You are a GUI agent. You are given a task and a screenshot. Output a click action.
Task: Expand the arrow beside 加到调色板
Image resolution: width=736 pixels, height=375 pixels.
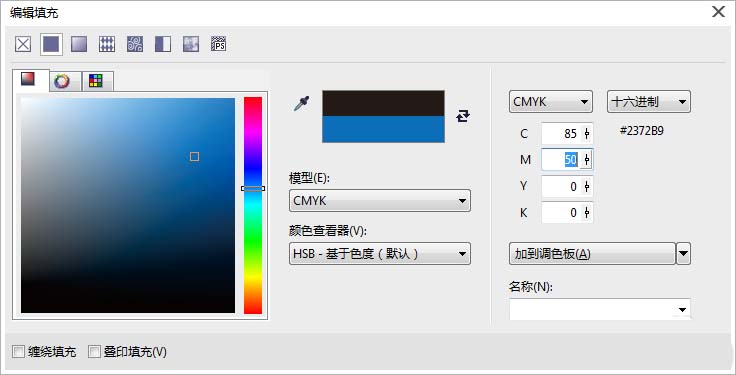coord(683,254)
